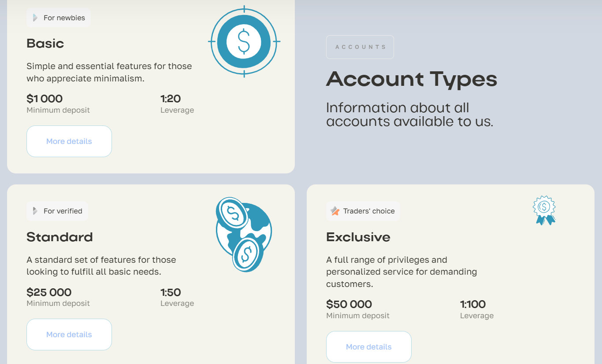
Task: Click the globe with coins Standard icon
Action: [244, 234]
